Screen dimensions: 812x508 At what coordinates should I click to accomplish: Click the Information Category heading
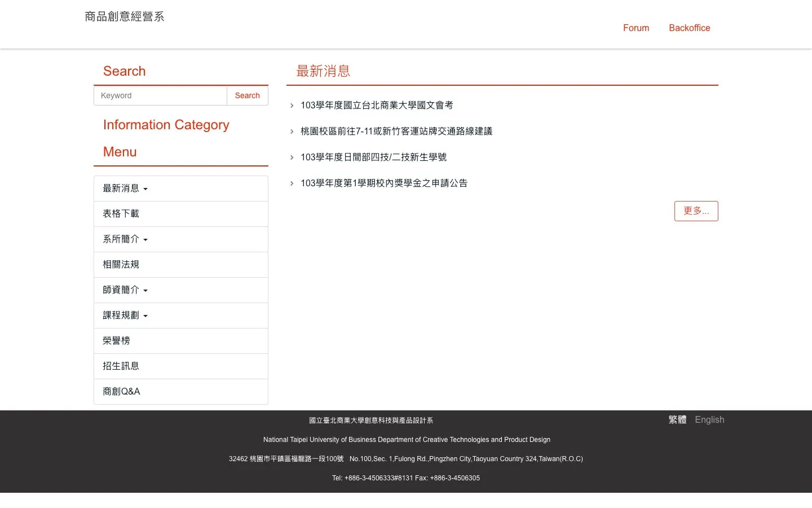(166, 125)
